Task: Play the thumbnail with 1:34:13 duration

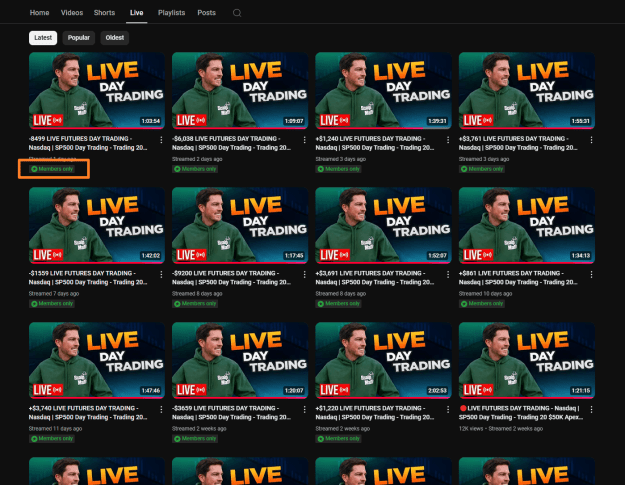Action: [x=527, y=226]
